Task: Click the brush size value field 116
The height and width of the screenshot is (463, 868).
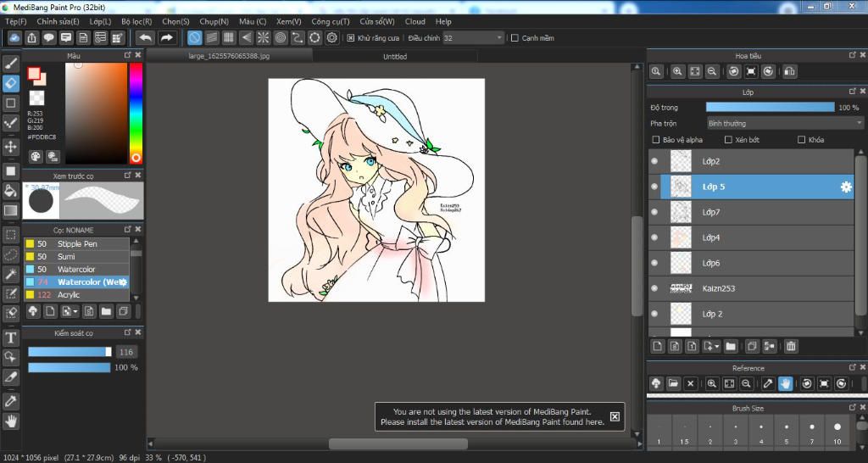Action: pyautogui.click(x=126, y=352)
